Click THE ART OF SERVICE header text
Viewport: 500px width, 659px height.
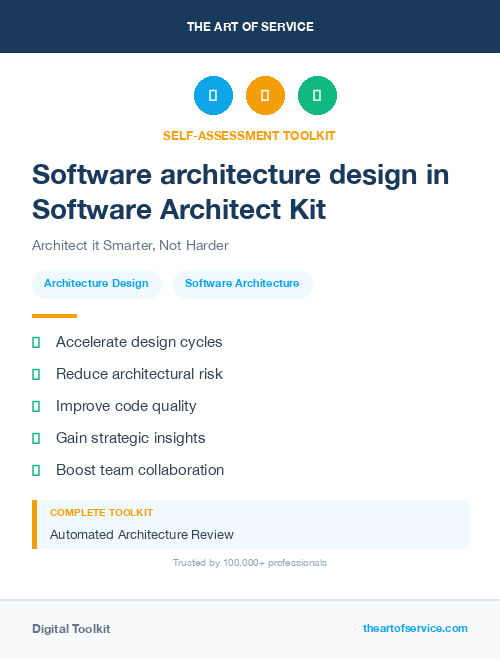[250, 27]
